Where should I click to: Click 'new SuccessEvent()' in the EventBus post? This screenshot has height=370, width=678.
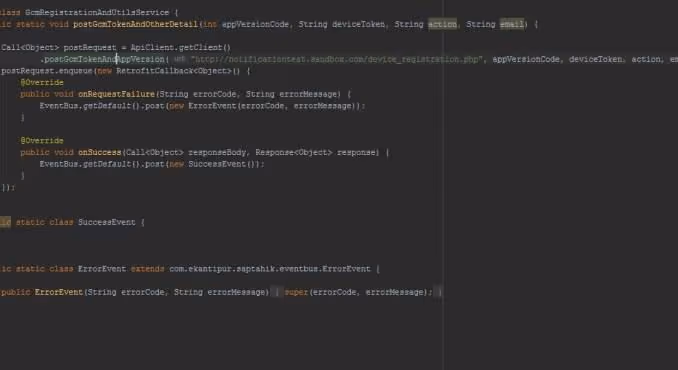(214, 164)
